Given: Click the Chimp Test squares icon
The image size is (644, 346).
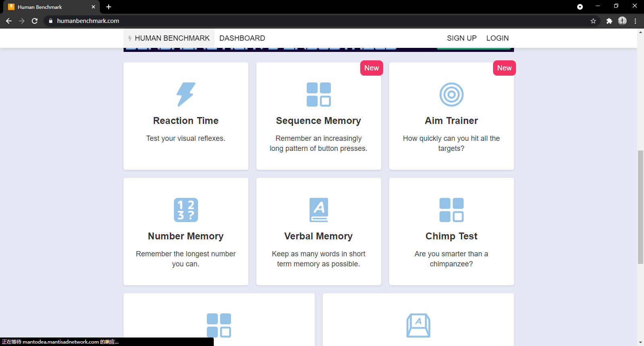Looking at the screenshot, I should point(452,210).
